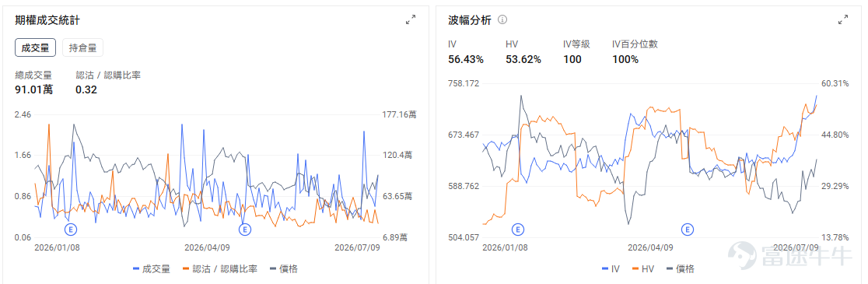Image resolution: width=868 pixels, height=284 pixels.
Task: Click the IV value 56.43%
Action: (x=466, y=59)
